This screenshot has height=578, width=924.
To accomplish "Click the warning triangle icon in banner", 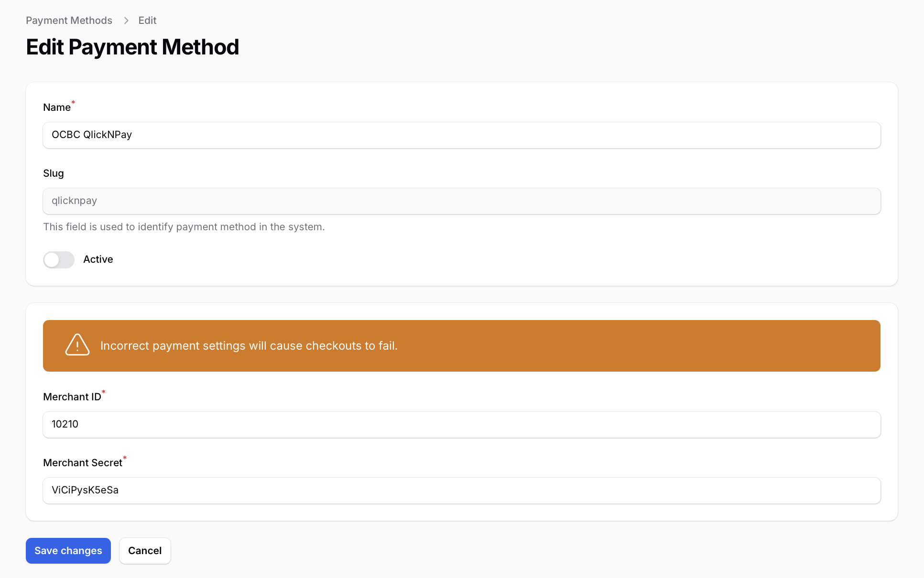I will pyautogui.click(x=77, y=345).
